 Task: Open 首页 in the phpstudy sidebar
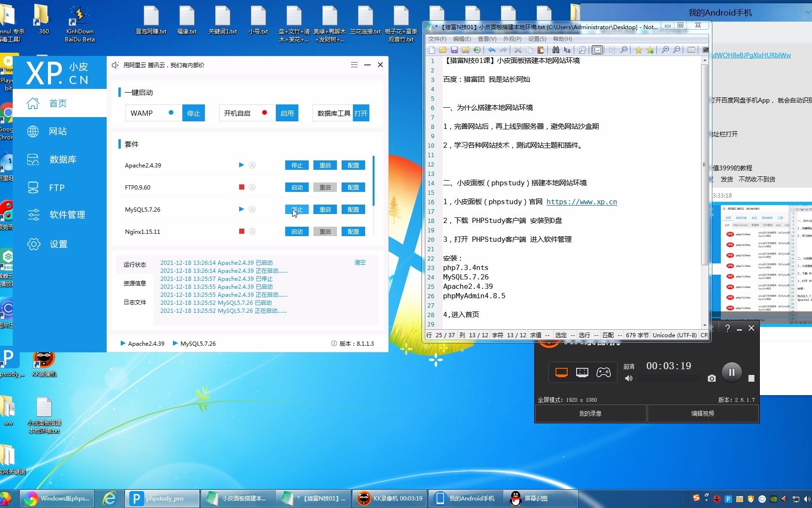click(x=60, y=103)
